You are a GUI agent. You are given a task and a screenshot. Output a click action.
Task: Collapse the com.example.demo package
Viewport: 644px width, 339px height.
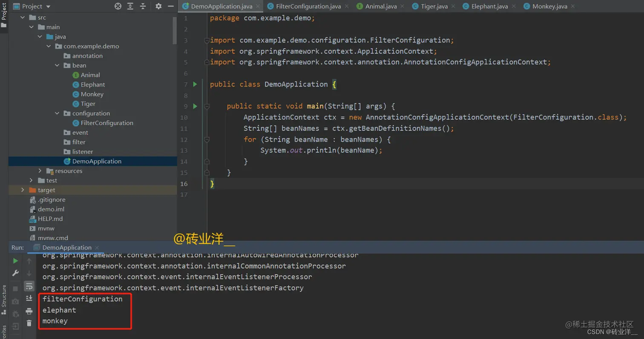(x=49, y=46)
